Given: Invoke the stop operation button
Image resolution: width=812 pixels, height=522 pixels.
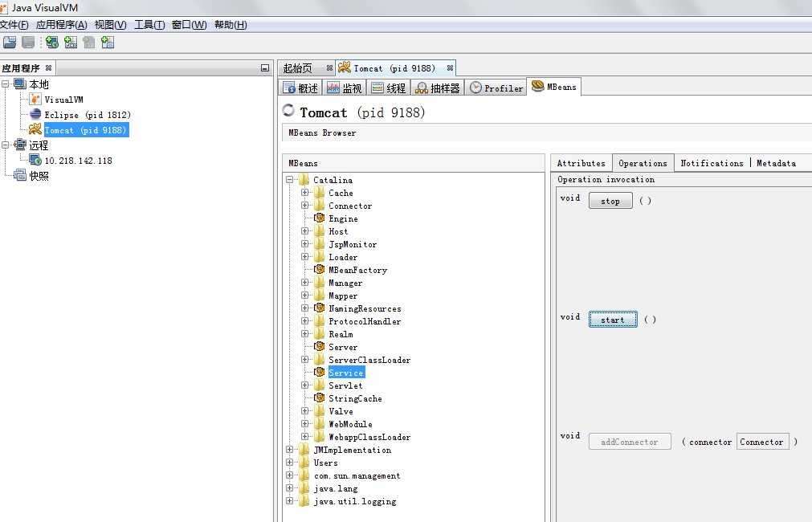Looking at the screenshot, I should [x=610, y=201].
